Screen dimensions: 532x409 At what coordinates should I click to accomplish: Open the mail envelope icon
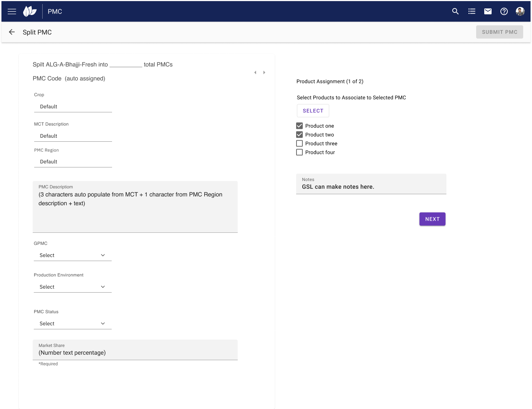(x=488, y=11)
